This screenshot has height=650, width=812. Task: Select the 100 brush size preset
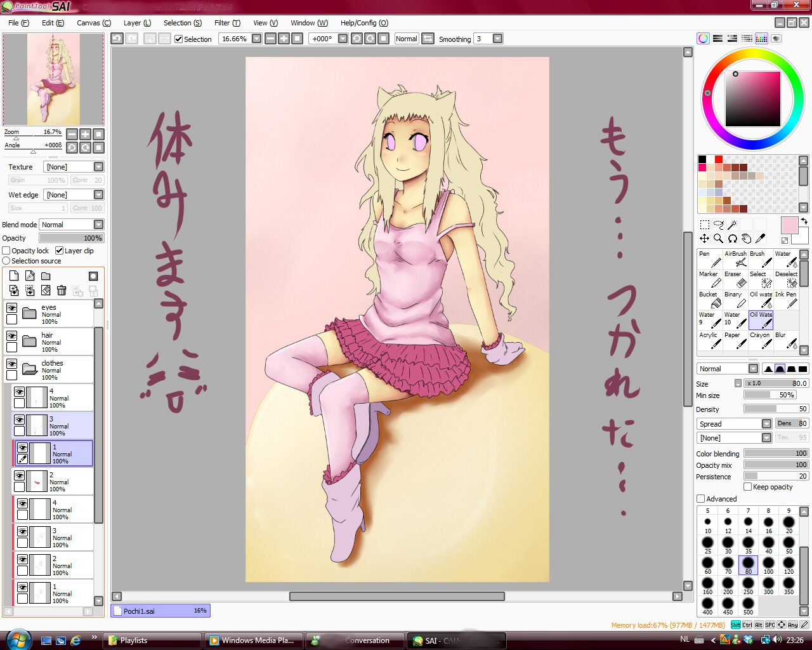point(768,564)
